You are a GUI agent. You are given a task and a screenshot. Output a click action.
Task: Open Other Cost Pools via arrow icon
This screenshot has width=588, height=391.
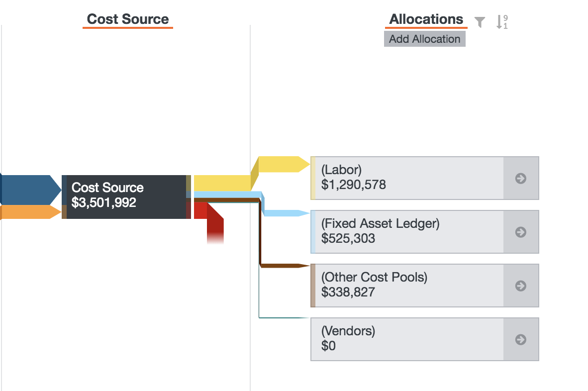coord(520,286)
